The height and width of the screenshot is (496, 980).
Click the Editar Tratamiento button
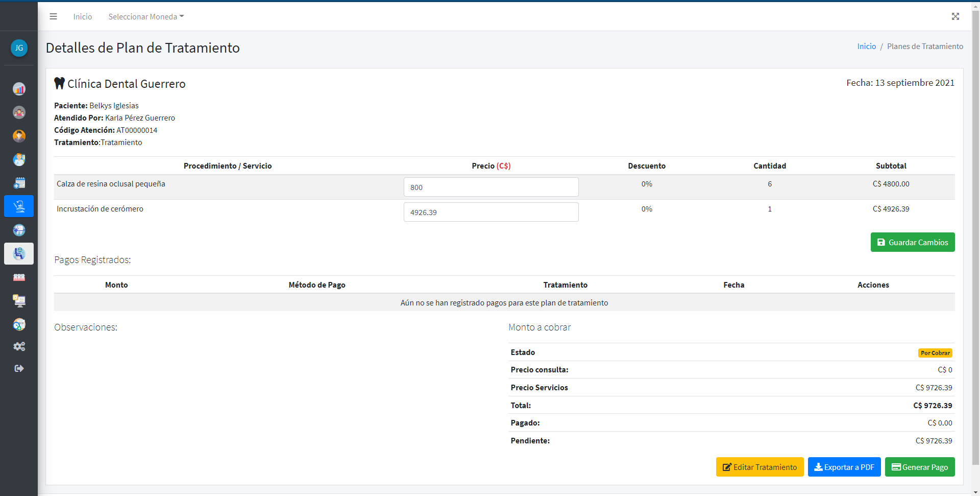click(759, 467)
